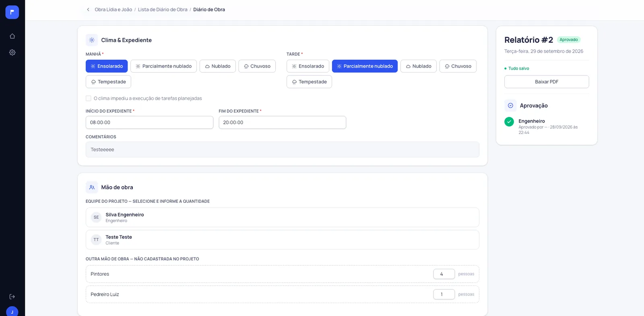Select Nublado for Tarde
The image size is (644, 316).
point(419,66)
